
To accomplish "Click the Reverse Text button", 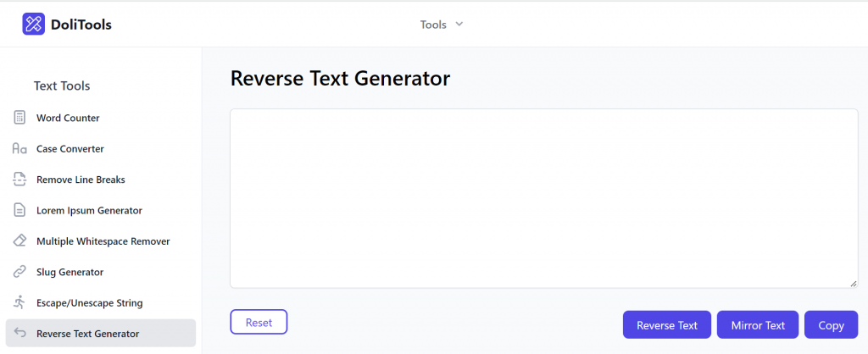I will pyautogui.click(x=667, y=325).
